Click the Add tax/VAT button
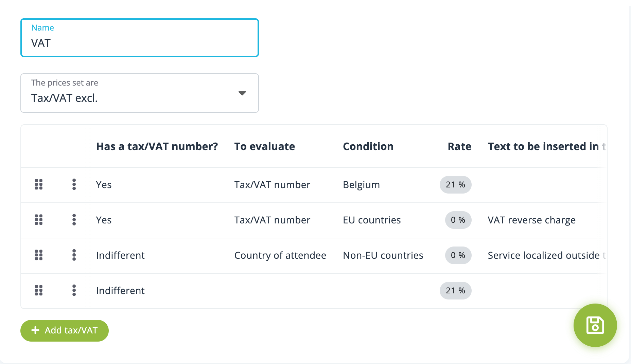The height and width of the screenshot is (364, 631). pos(64,330)
